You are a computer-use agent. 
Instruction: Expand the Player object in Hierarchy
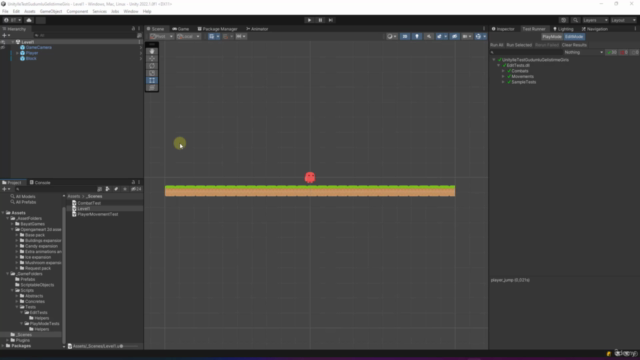[x=17, y=53]
